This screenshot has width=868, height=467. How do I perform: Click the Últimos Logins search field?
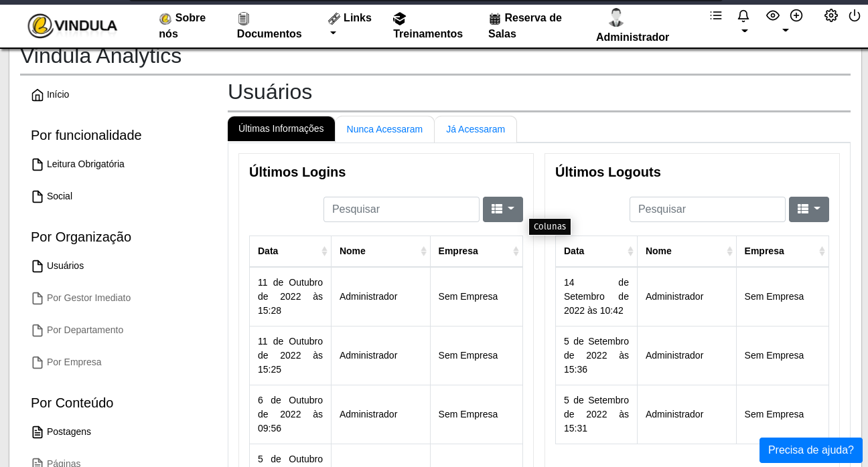[x=401, y=209]
